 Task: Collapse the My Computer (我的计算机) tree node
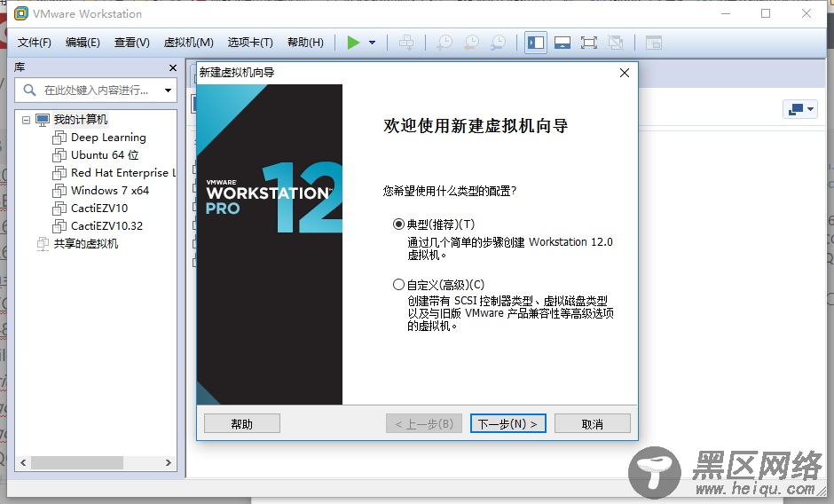[26, 120]
